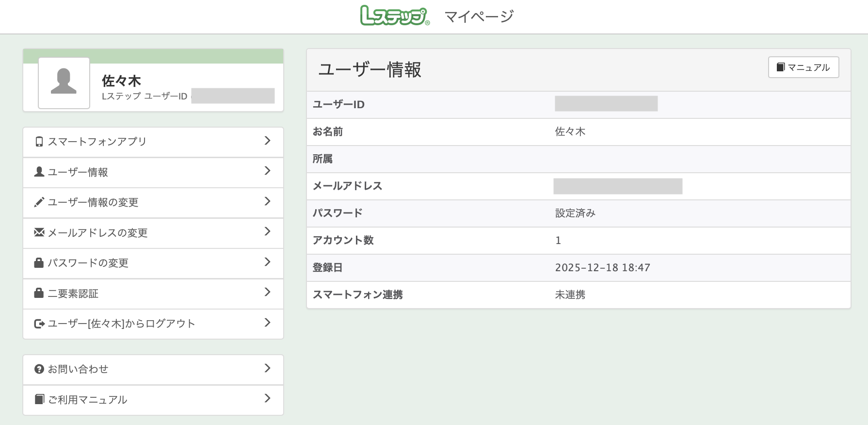Click the book icon beside ご利用マニュアル
868x425 pixels.
coord(39,399)
